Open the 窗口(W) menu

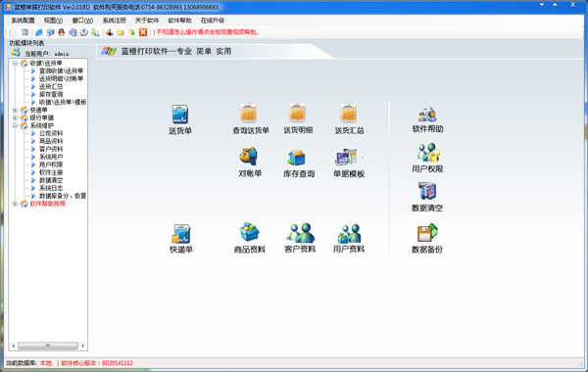pos(82,21)
